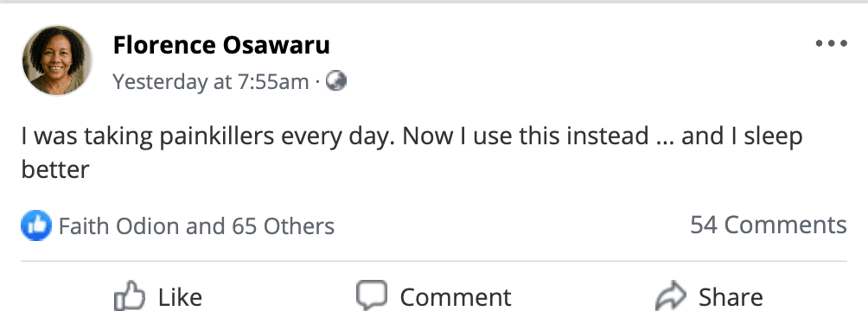Click Florence Osawaru's profile picture
Image resolution: width=868 pixels, height=330 pixels.
tap(57, 60)
